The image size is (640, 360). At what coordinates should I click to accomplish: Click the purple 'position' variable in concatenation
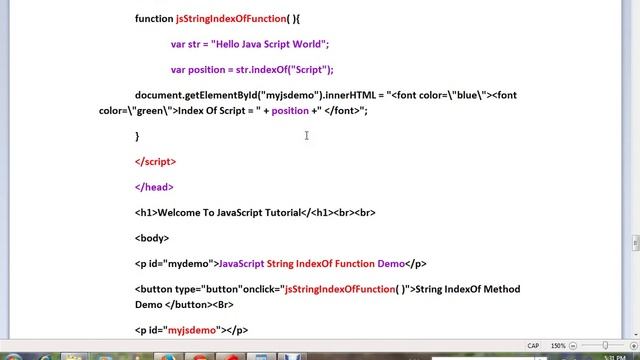290,111
